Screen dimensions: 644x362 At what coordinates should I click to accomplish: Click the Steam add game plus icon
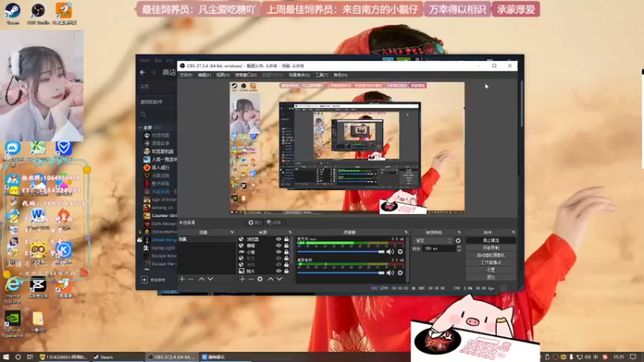(144, 279)
